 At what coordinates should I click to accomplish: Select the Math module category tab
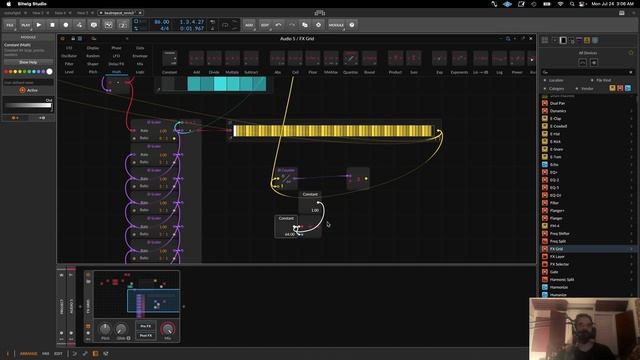116,72
